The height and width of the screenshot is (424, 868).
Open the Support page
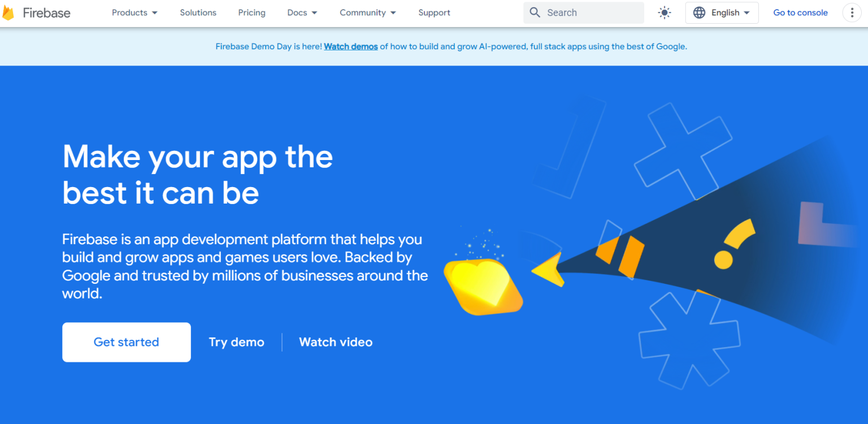click(434, 12)
